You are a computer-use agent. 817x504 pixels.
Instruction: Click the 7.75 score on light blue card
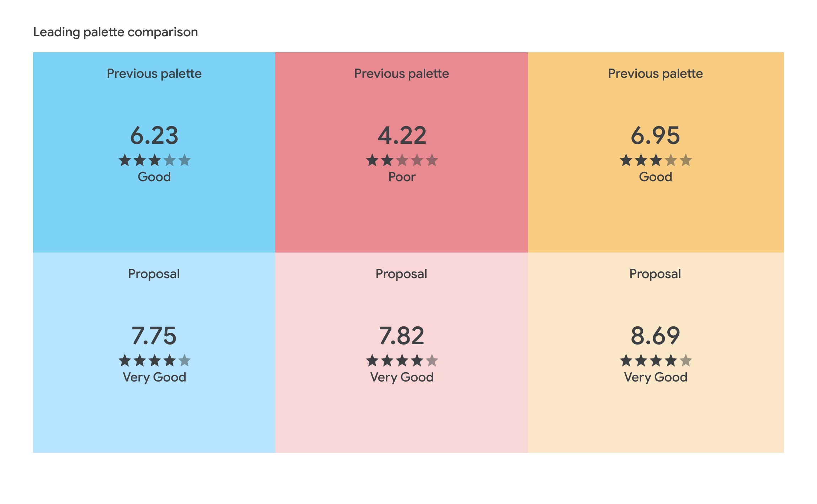point(154,336)
